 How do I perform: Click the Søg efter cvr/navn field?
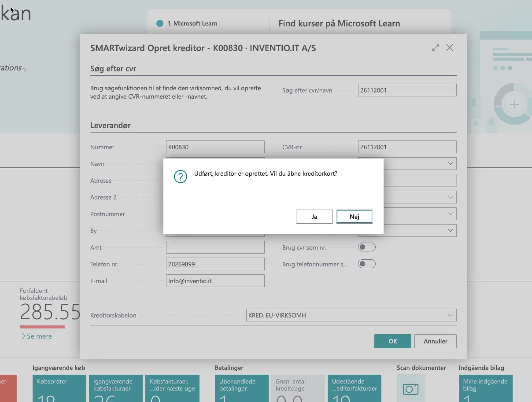pos(407,90)
